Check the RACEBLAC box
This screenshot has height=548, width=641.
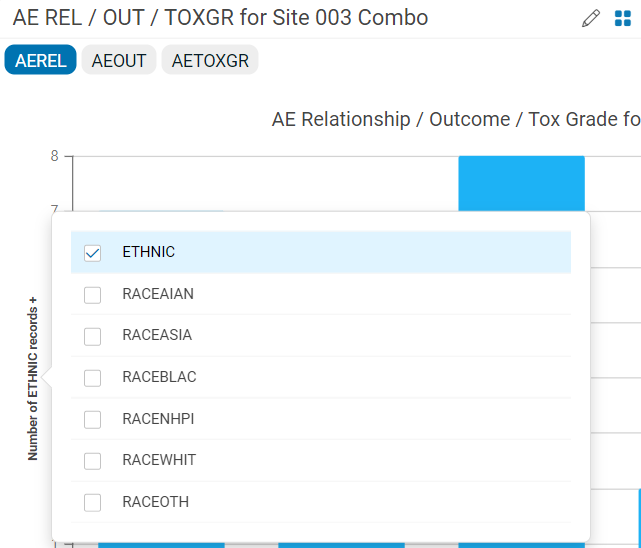[x=92, y=378]
